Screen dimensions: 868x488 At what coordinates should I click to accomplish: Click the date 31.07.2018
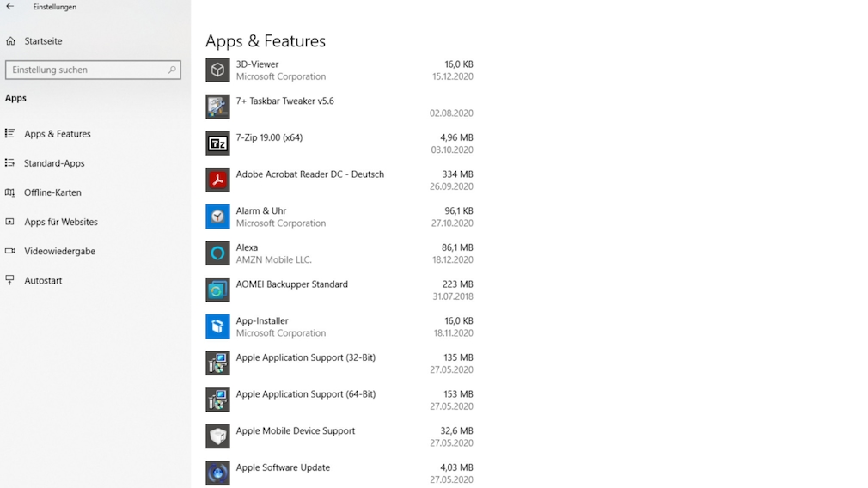[x=453, y=296]
